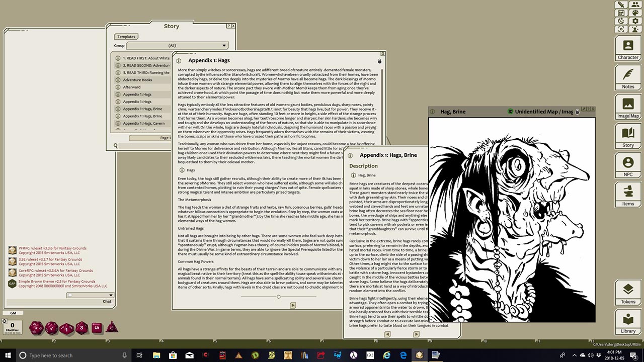Open the Combat Tracker sword icon
The height and width of the screenshot is (362, 644).
pos(621,5)
